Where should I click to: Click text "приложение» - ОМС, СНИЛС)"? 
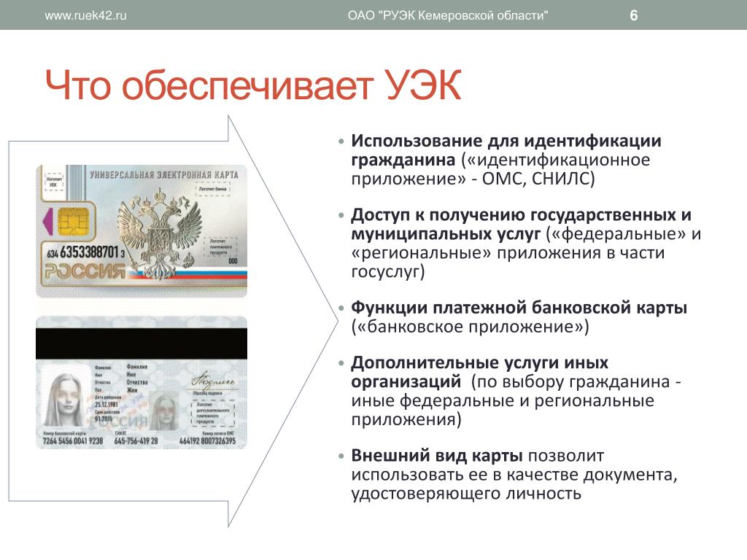click(473, 179)
